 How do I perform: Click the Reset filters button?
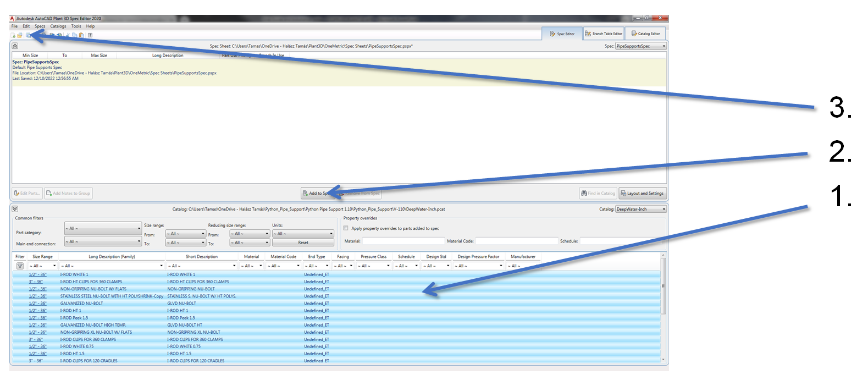click(303, 243)
